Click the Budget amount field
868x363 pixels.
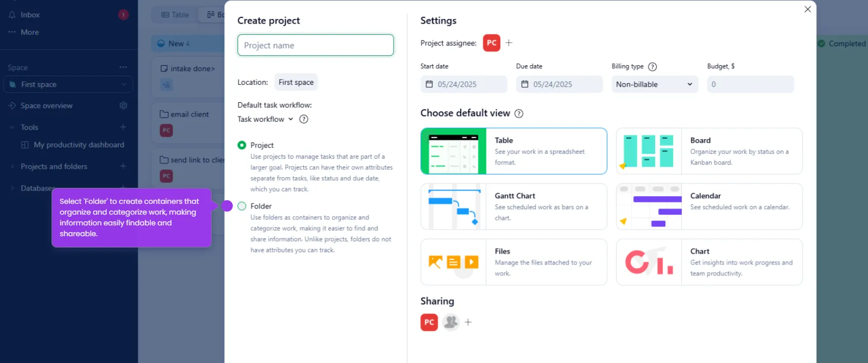coord(751,84)
